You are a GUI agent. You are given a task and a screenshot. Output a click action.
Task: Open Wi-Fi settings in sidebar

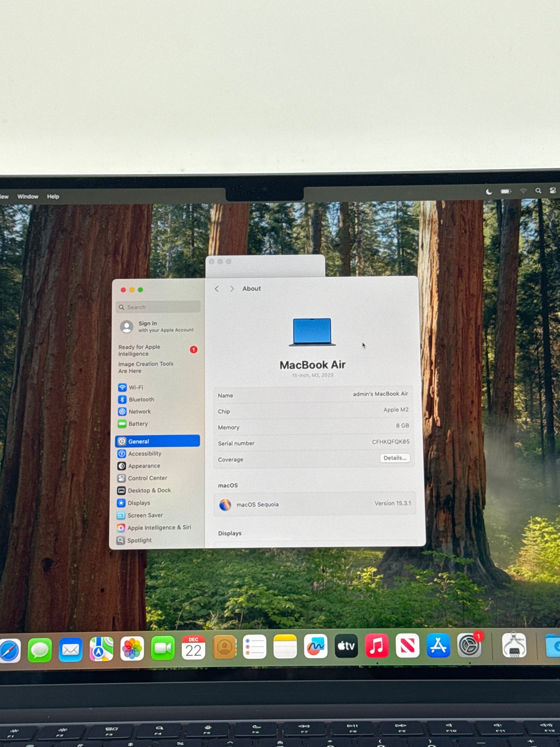tap(136, 388)
